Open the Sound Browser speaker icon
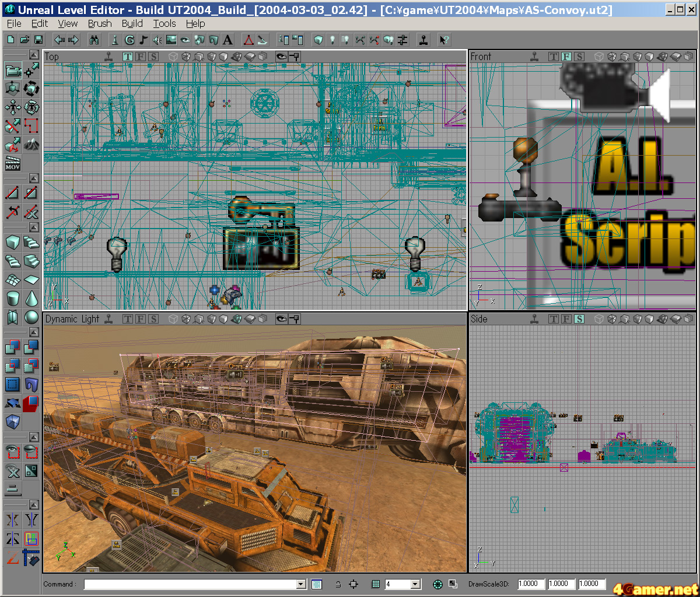 (157, 40)
